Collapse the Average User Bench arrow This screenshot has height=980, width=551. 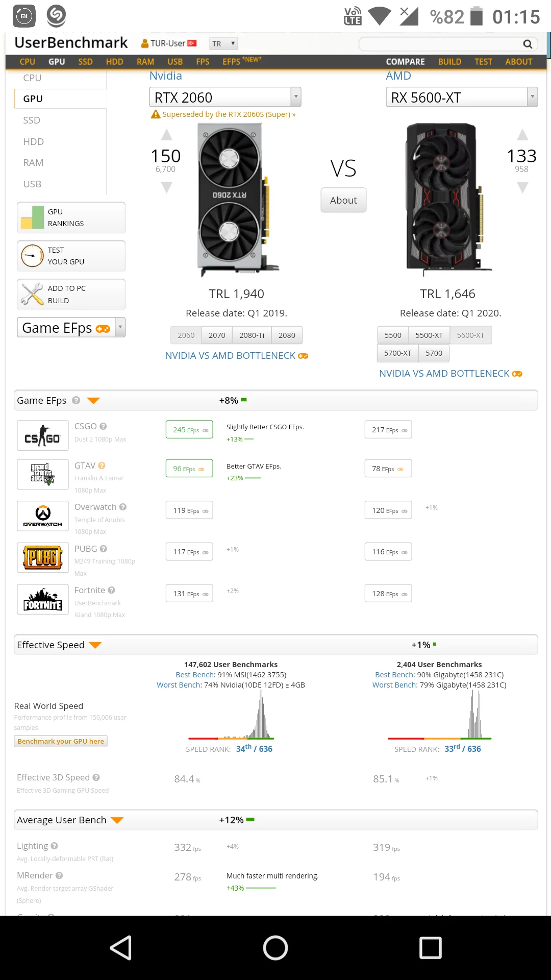(x=117, y=820)
